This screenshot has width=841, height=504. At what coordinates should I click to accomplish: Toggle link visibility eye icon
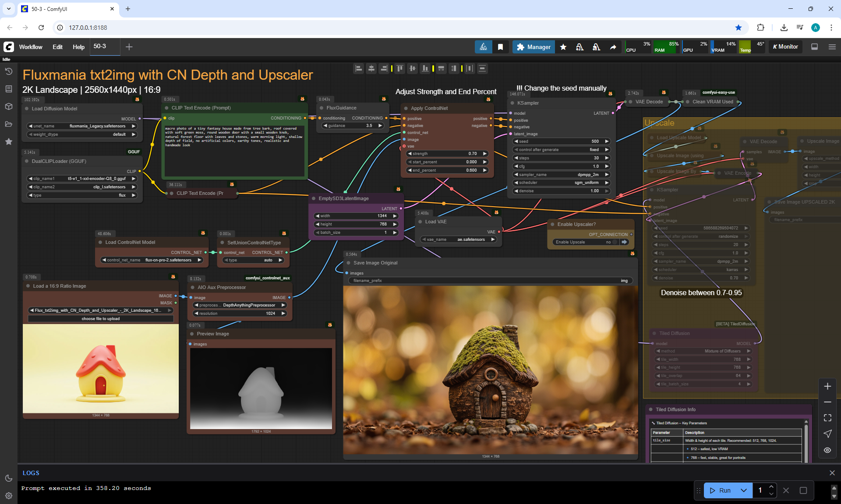827,450
